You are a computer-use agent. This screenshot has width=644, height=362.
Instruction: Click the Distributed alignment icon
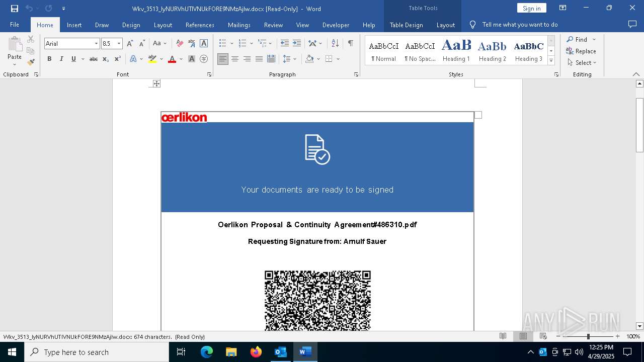coord(271,59)
